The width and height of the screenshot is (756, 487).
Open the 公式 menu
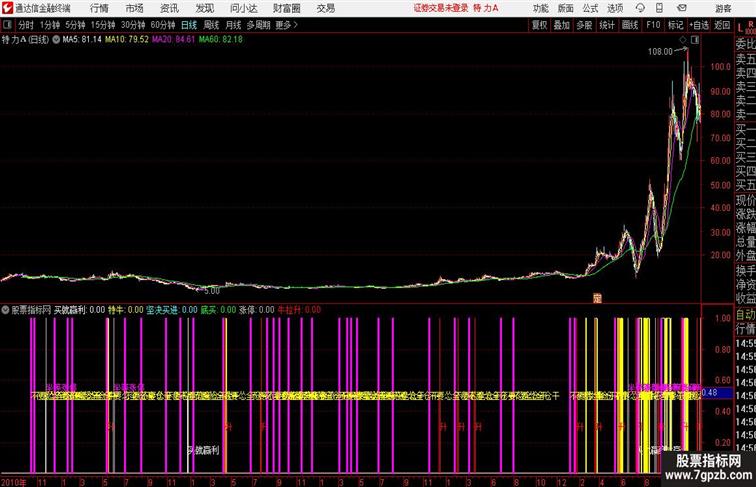590,8
